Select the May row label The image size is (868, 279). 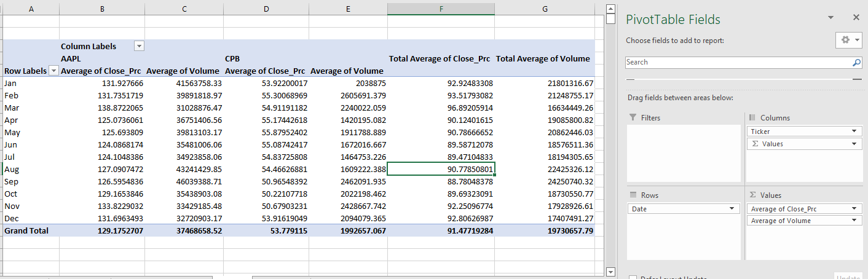click(x=31, y=132)
